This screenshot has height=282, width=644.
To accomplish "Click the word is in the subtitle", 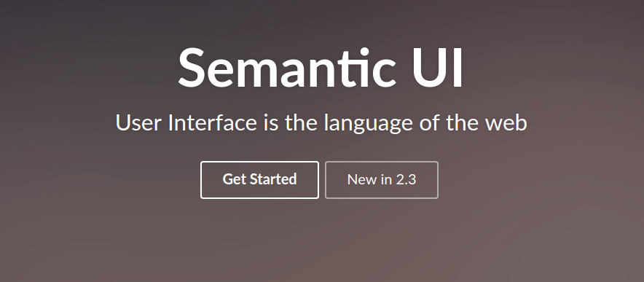I will point(271,123).
